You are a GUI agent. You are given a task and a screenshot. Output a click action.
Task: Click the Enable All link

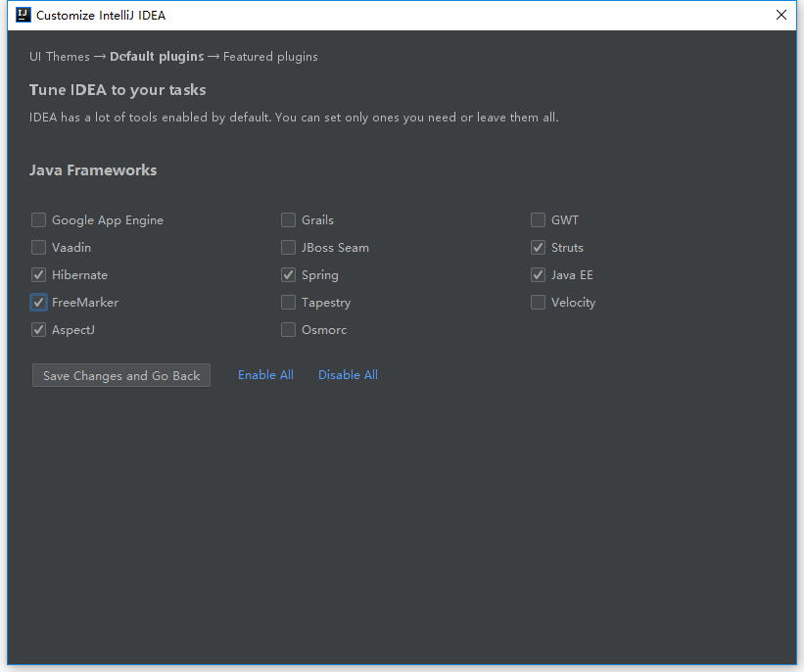click(x=265, y=375)
